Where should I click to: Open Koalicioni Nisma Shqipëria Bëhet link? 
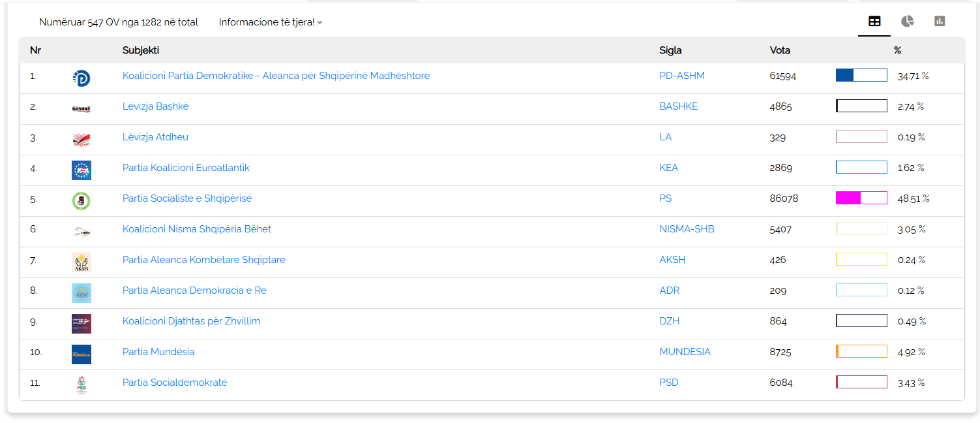(196, 229)
